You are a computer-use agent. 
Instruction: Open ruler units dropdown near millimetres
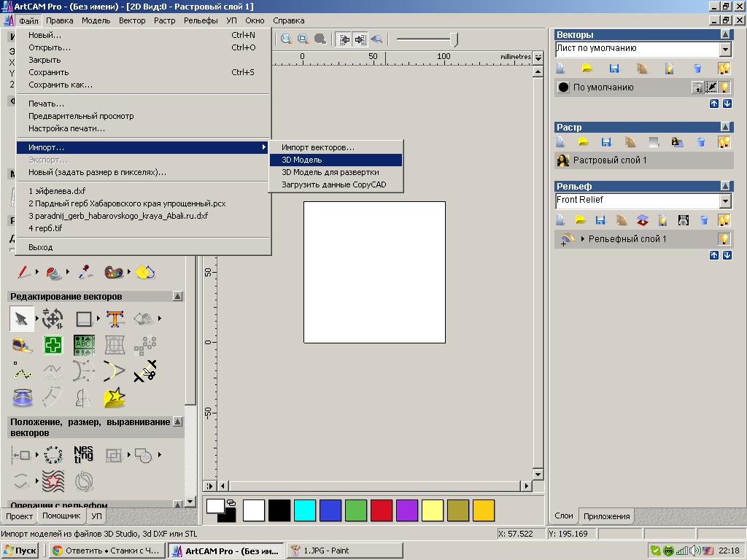538,58
